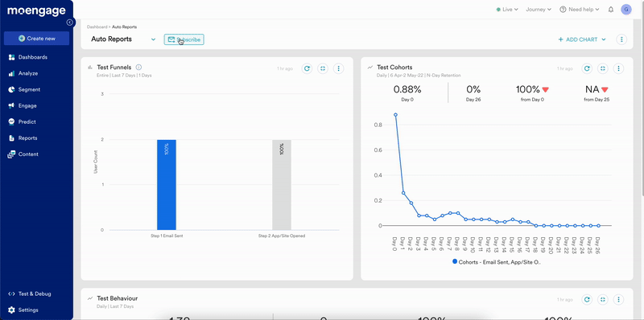Click the Content icon
Image resolution: width=644 pixels, height=320 pixels.
[11, 154]
